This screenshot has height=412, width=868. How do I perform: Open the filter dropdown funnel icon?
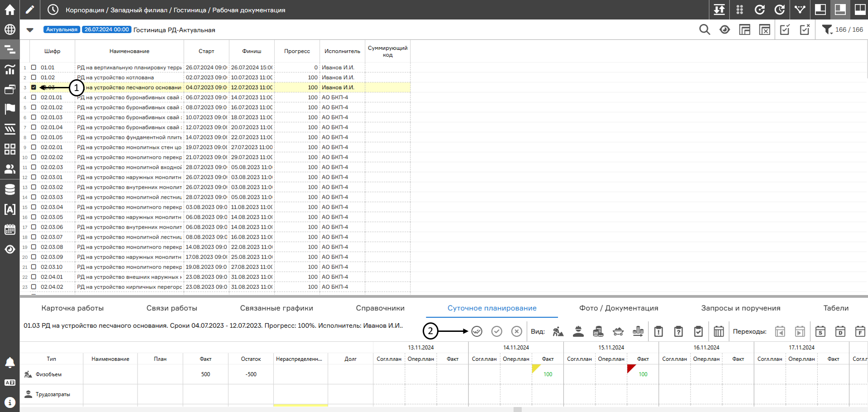tap(827, 30)
